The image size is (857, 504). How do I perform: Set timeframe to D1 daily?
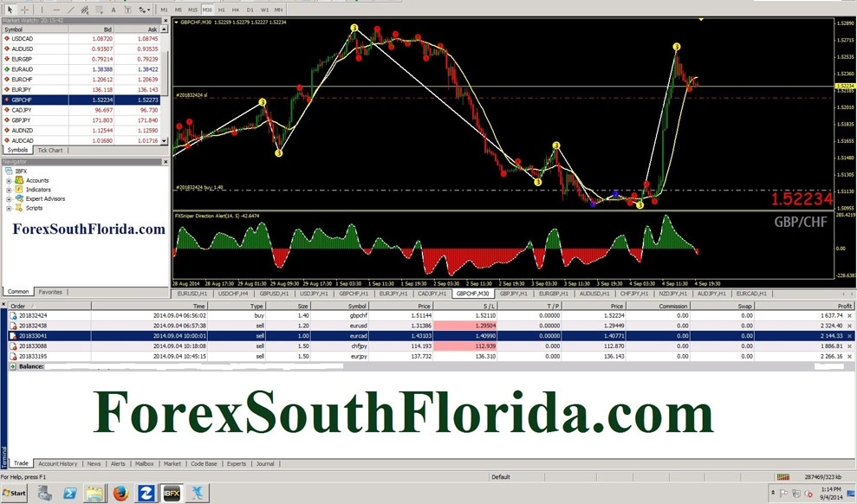(251, 10)
